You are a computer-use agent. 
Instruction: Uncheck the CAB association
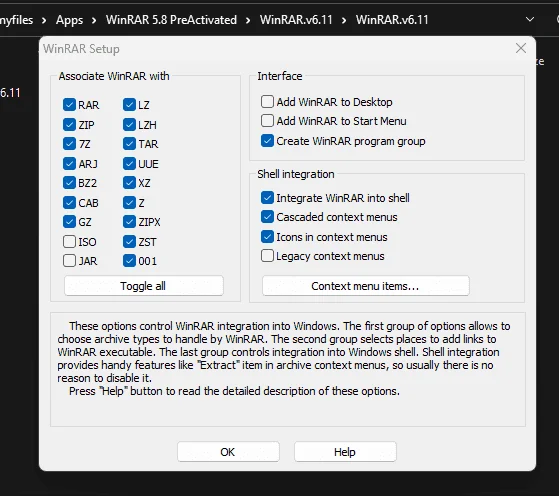coord(69,203)
